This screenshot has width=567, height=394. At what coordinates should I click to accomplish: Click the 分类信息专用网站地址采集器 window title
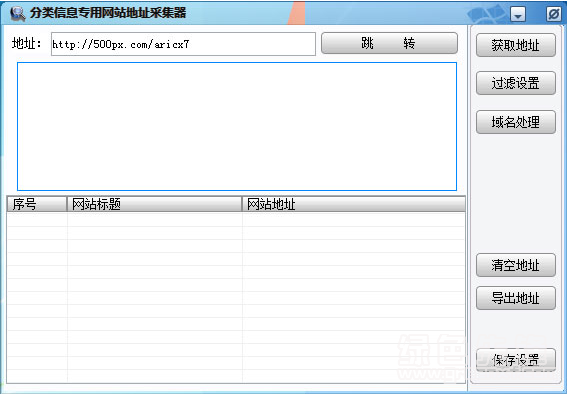[x=108, y=13]
